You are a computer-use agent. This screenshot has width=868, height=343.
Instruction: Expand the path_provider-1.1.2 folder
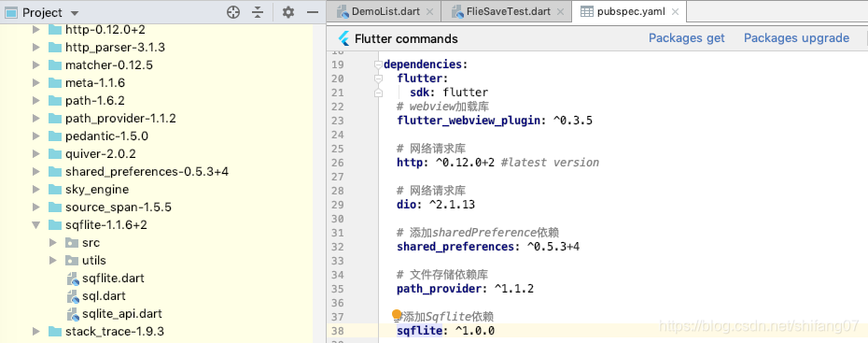[x=36, y=118]
